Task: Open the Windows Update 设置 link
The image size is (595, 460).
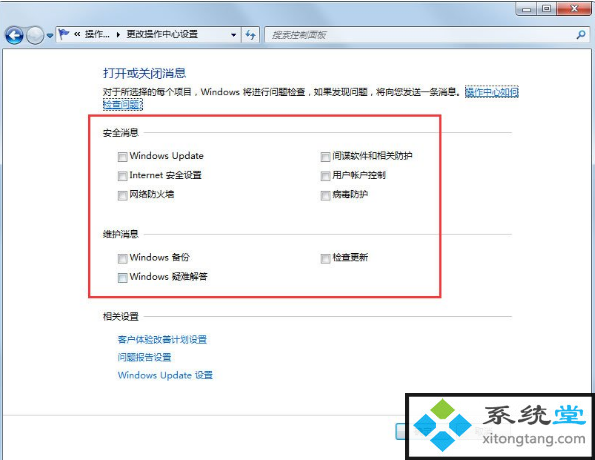Action: pyautogui.click(x=165, y=375)
